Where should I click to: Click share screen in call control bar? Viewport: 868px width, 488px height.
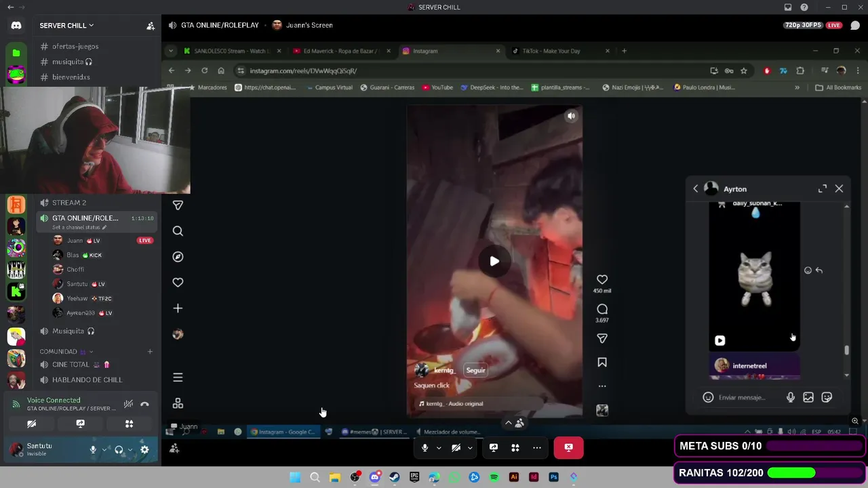pos(494,447)
